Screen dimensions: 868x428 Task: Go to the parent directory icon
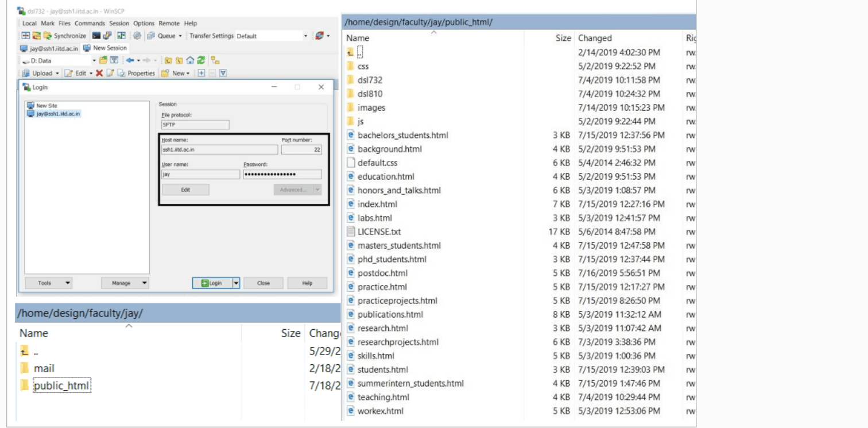point(168,60)
